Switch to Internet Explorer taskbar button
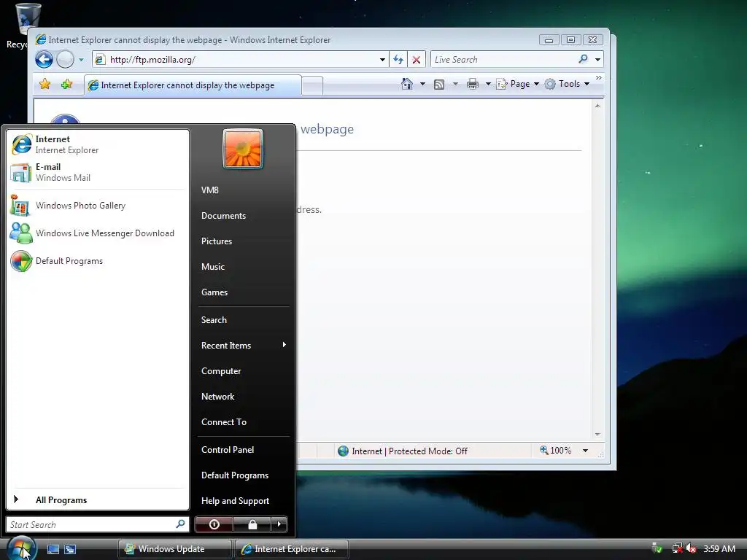Viewport: 747px width, 560px height. click(292, 549)
